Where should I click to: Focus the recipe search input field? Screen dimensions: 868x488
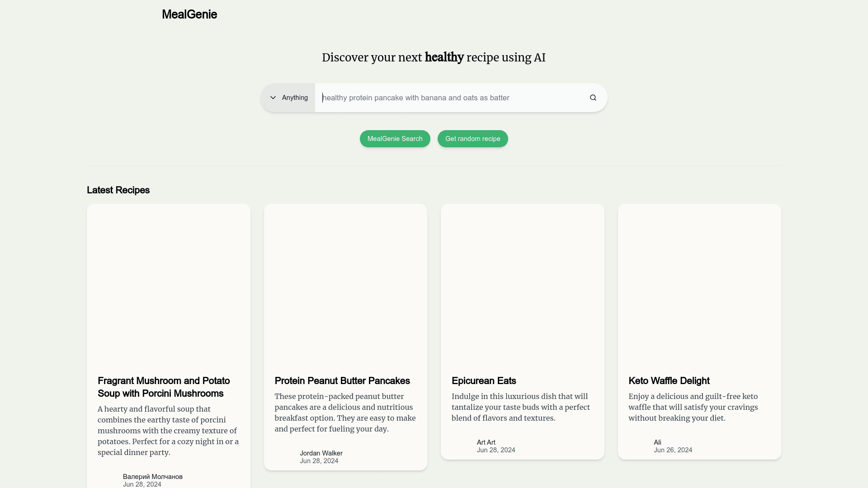coord(448,98)
